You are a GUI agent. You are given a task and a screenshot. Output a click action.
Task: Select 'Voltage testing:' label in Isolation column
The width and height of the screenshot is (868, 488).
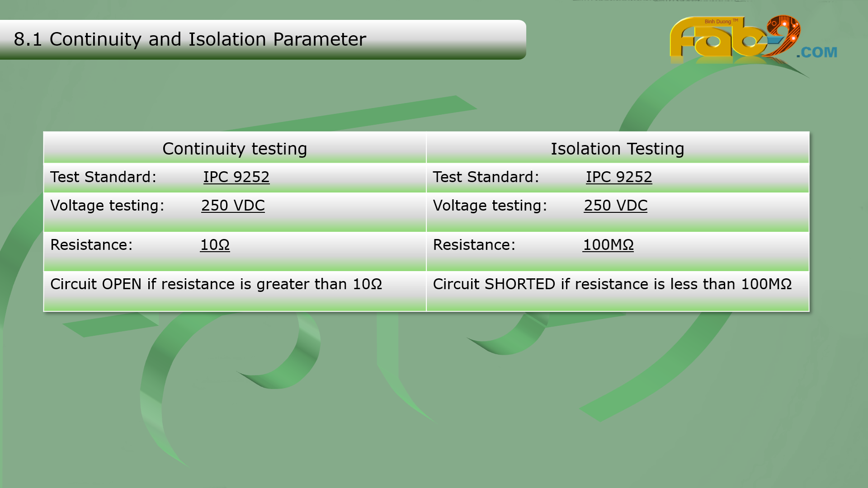tap(490, 206)
